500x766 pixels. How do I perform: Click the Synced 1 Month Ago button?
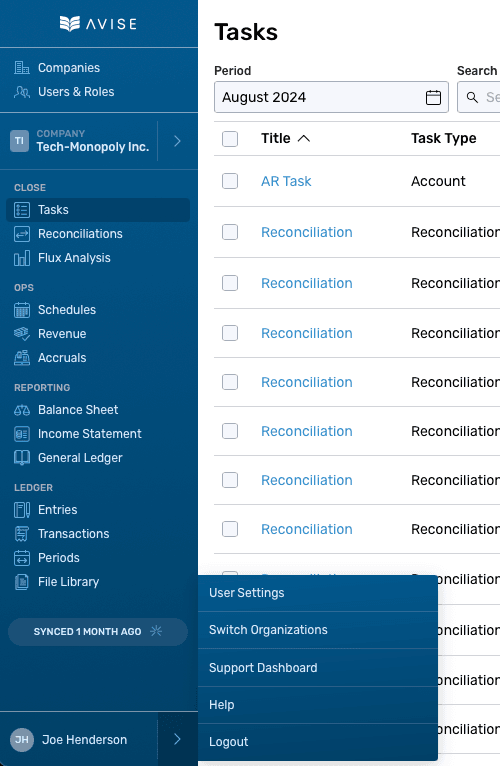[x=98, y=632]
